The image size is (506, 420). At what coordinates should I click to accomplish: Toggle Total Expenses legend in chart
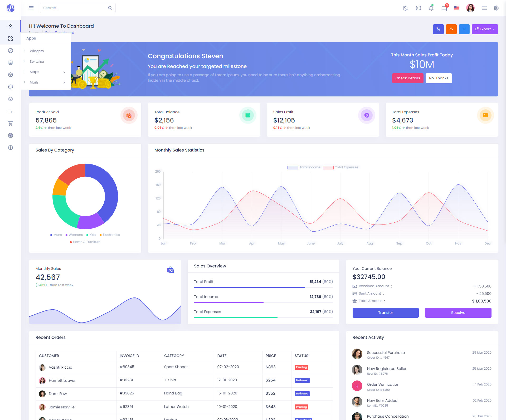tap(340, 167)
